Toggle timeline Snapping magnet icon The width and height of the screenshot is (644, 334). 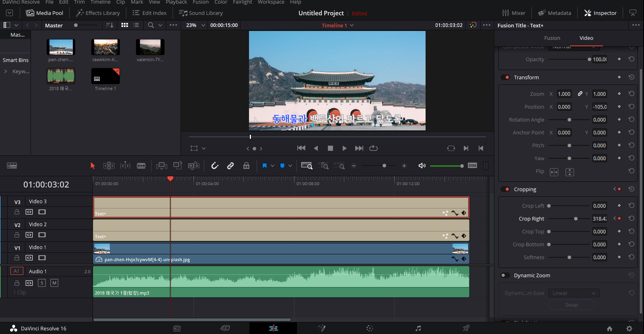point(214,166)
